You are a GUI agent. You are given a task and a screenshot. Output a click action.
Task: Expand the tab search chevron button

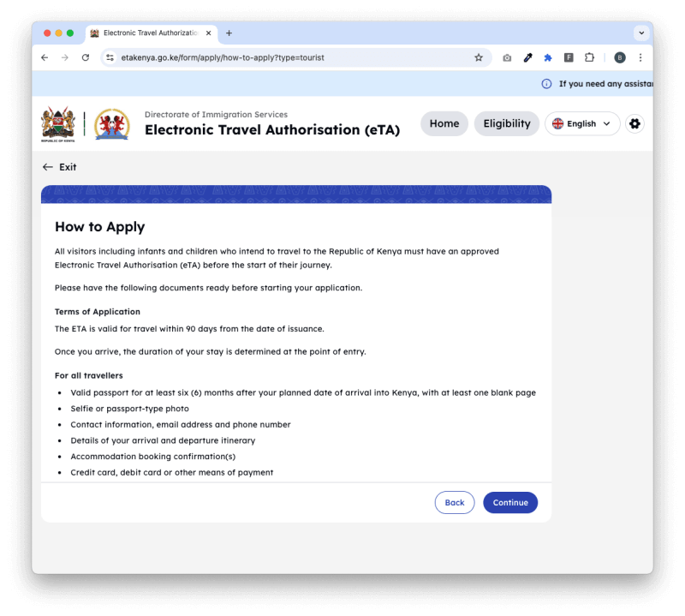tap(640, 33)
